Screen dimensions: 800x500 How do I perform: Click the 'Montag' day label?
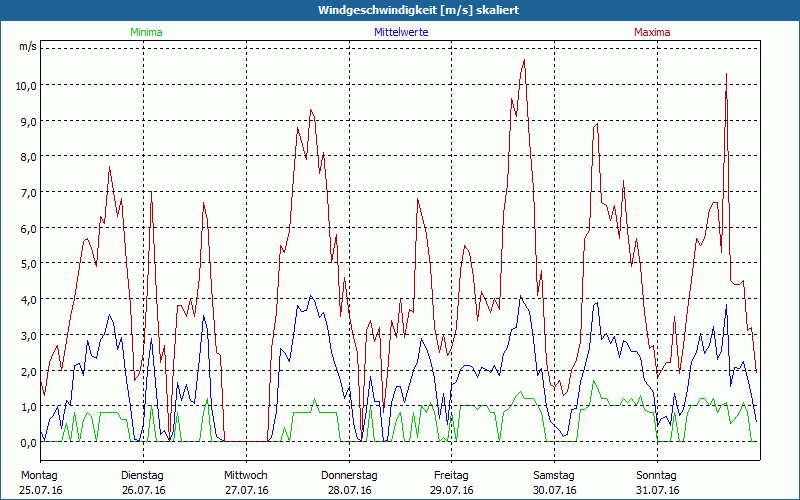point(39,476)
